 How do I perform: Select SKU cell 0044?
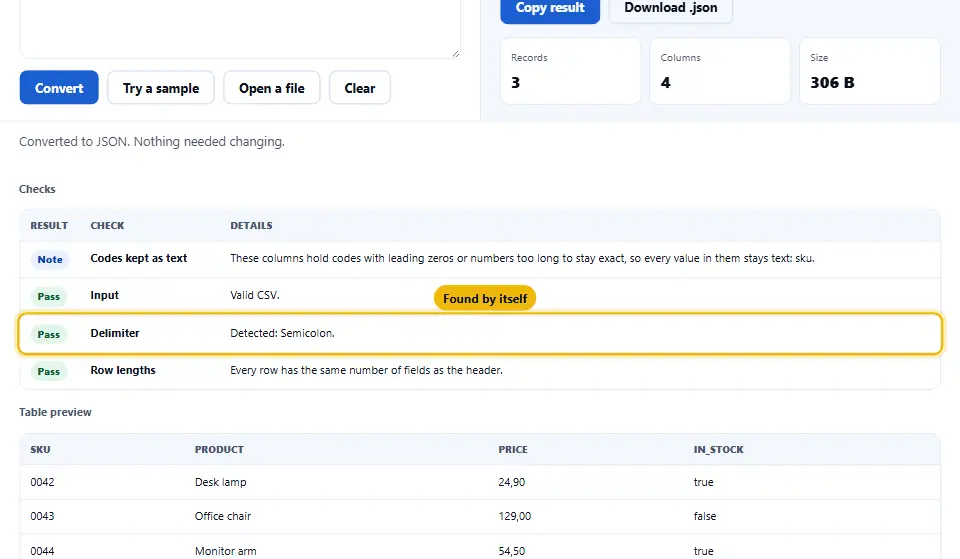tap(42, 551)
